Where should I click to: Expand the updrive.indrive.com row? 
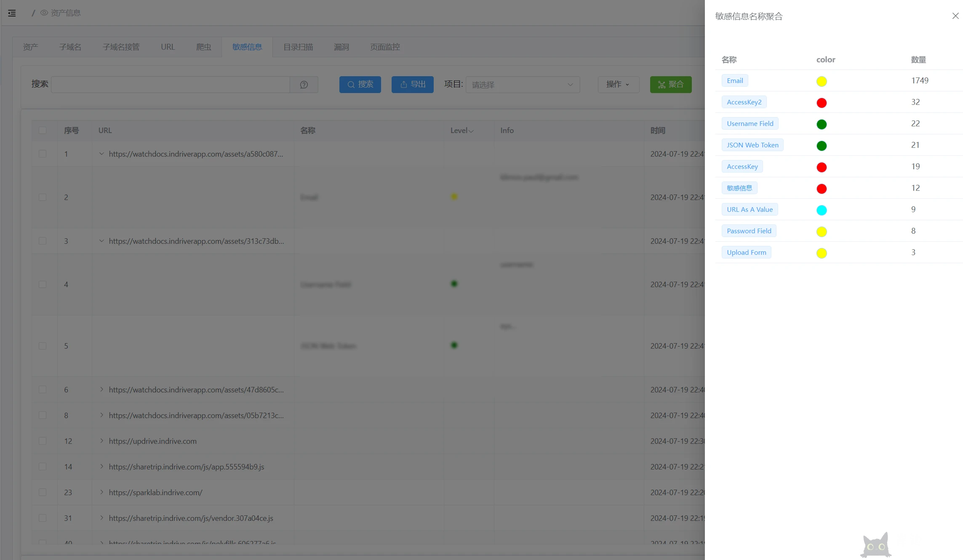coord(101,441)
